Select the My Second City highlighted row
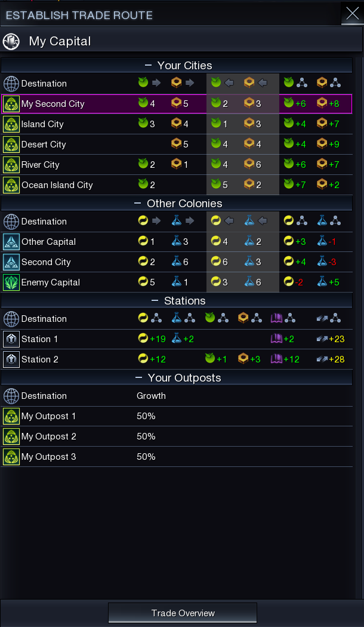Viewport: 364px width, 627px height. pos(177,104)
